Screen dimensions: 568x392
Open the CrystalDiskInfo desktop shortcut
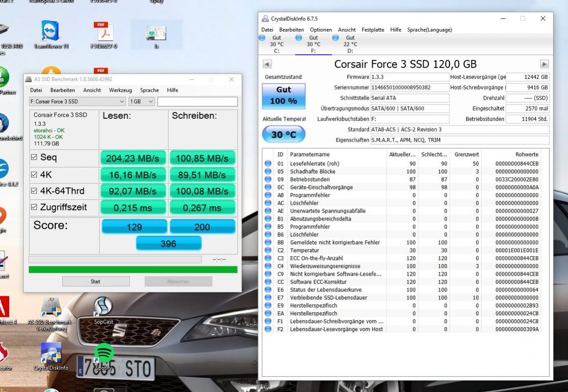51,357
